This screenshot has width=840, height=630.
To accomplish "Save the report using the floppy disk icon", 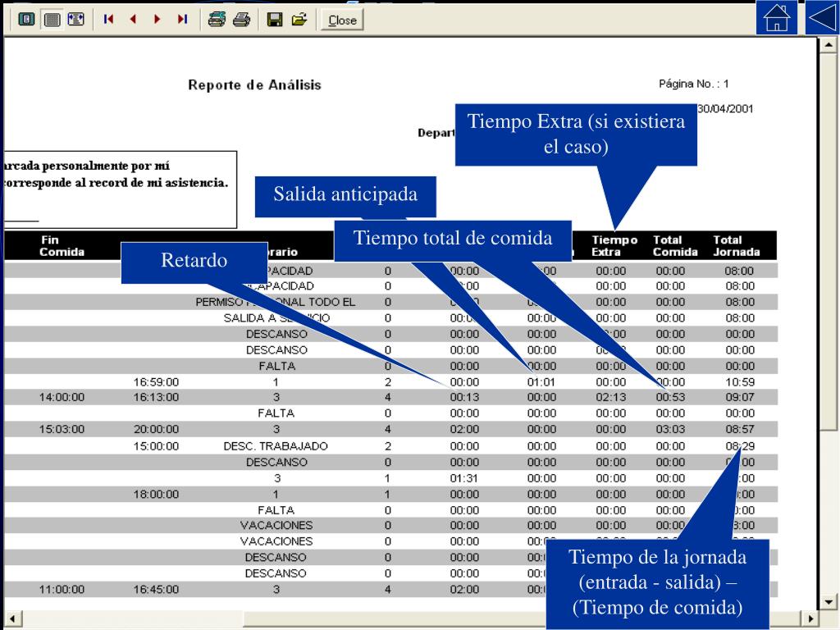I will click(x=275, y=20).
